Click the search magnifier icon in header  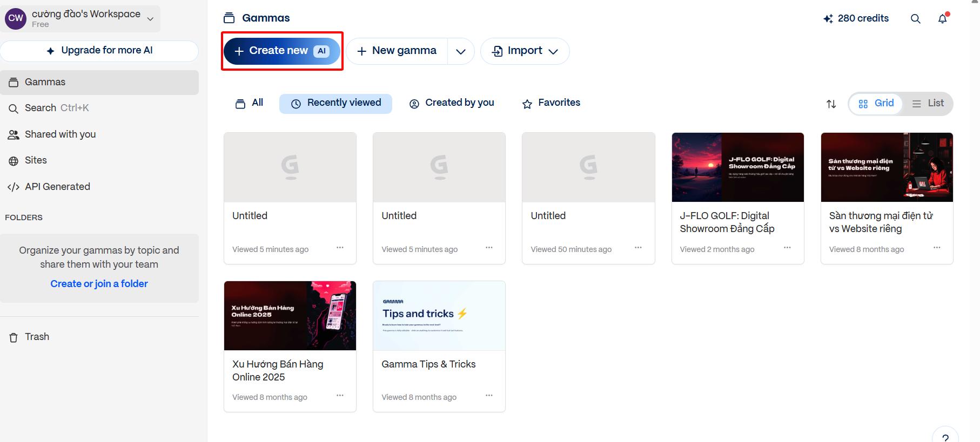[x=915, y=18]
